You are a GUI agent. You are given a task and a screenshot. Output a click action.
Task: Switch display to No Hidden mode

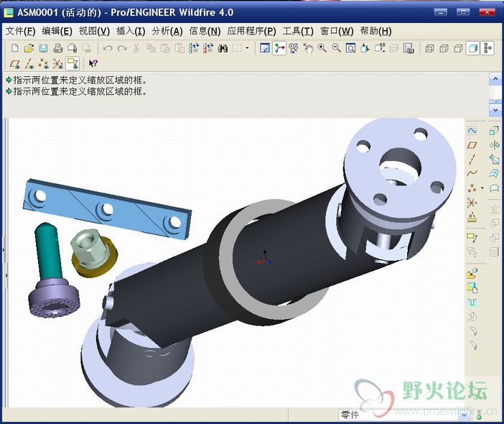[458, 49]
